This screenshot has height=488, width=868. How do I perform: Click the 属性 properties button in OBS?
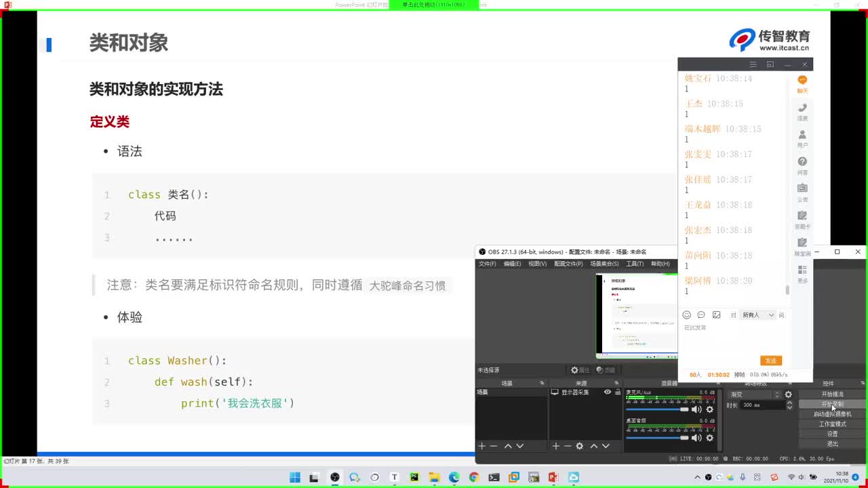[580, 370]
